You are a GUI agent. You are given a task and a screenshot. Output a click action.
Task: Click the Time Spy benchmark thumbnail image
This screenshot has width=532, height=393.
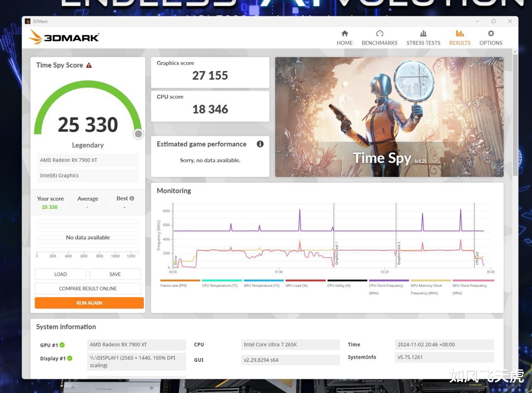click(x=389, y=117)
